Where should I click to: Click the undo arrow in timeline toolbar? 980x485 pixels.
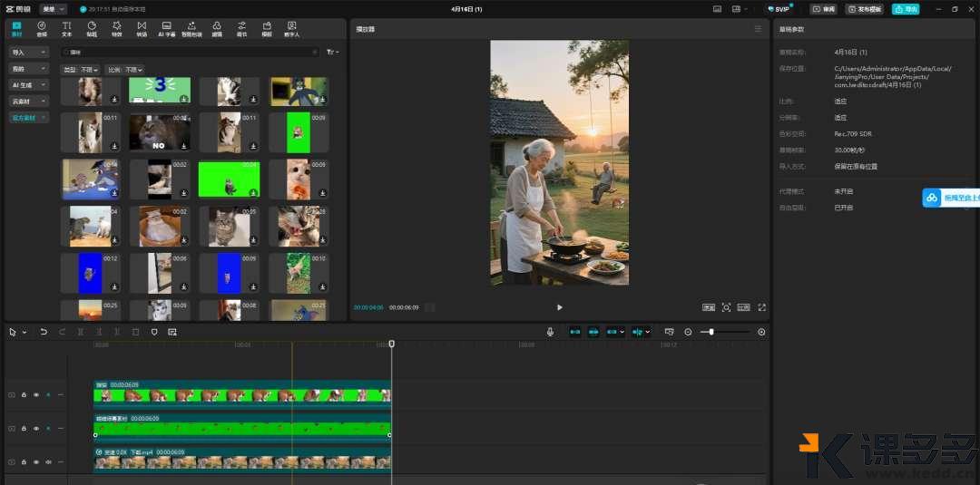[x=44, y=332]
